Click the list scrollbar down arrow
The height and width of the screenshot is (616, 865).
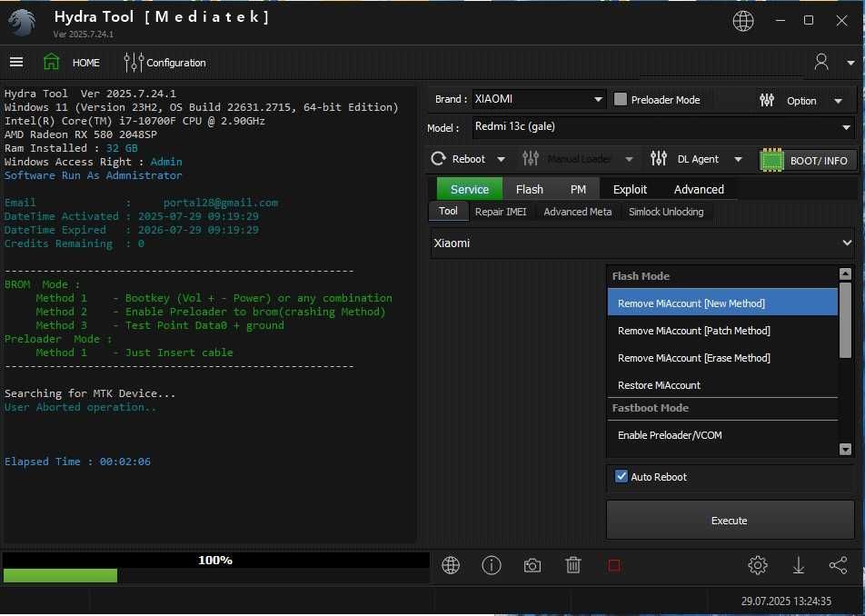[845, 449]
